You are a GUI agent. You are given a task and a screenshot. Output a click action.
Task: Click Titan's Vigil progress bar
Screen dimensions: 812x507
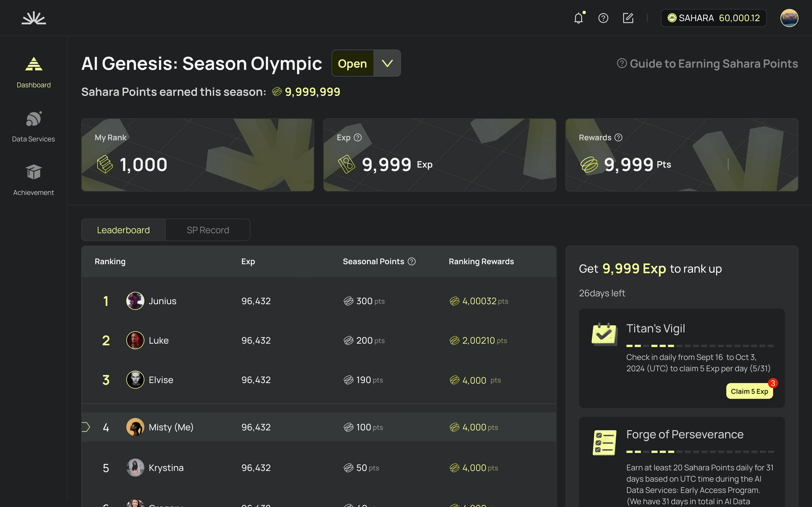point(700,346)
